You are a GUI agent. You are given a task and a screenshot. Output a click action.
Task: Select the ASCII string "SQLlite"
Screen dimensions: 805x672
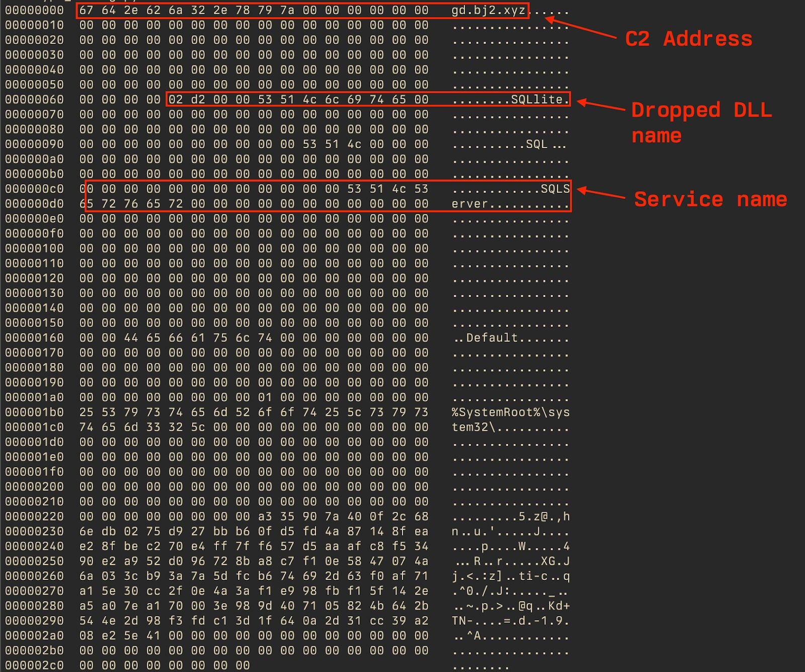[536, 100]
